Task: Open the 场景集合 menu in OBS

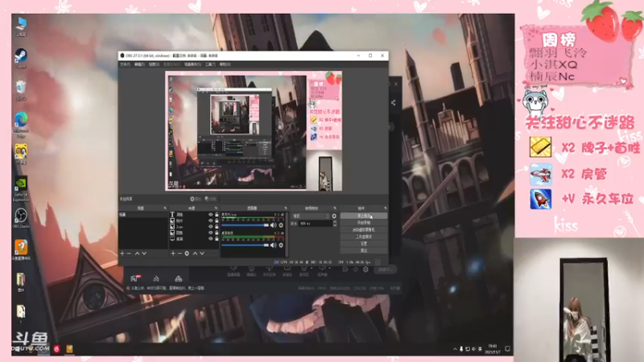Action: click(192, 64)
